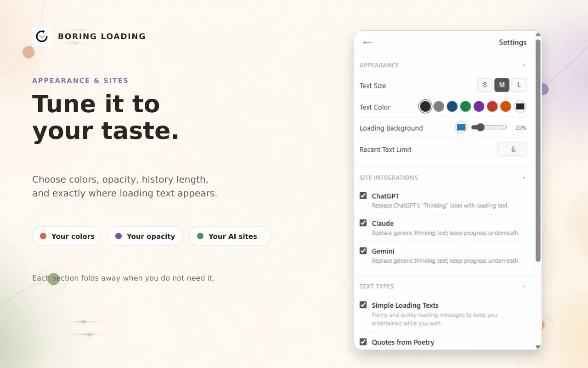The image size is (588, 368).
Task: Adjust the Loading Background opacity slider
Action: (x=489, y=127)
